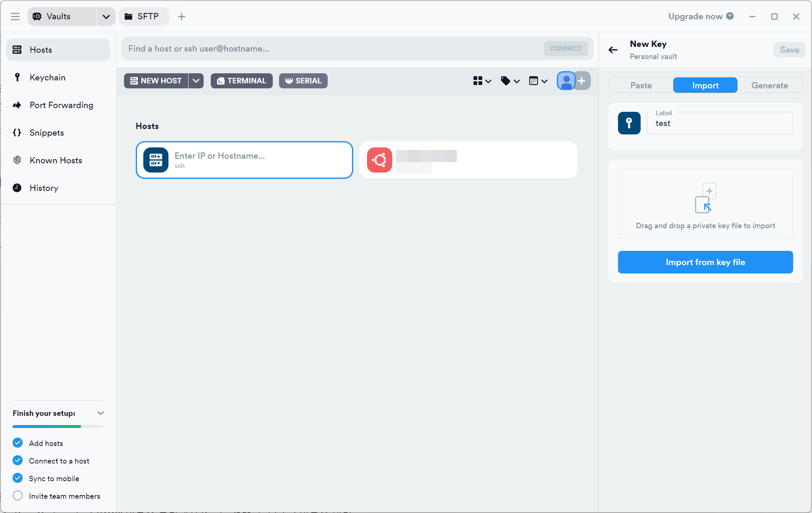812x513 pixels.
Task: Click the Label text field
Action: 721,124
